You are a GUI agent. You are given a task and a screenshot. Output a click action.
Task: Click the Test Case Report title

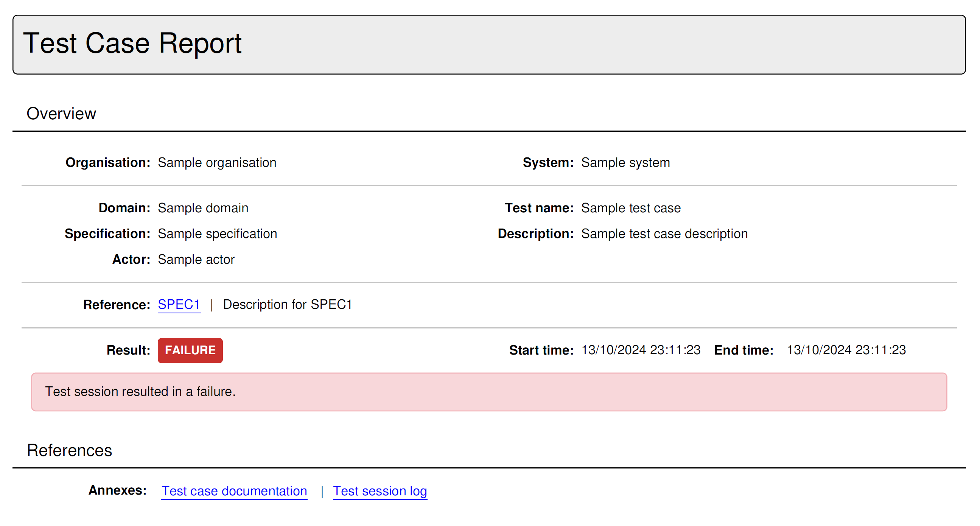132,43
